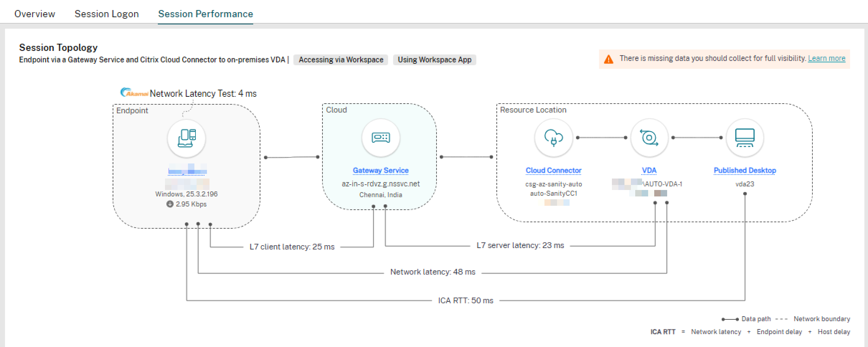The image size is (868, 347).
Task: Click the Akamai logo near the latency test
Action: click(135, 92)
